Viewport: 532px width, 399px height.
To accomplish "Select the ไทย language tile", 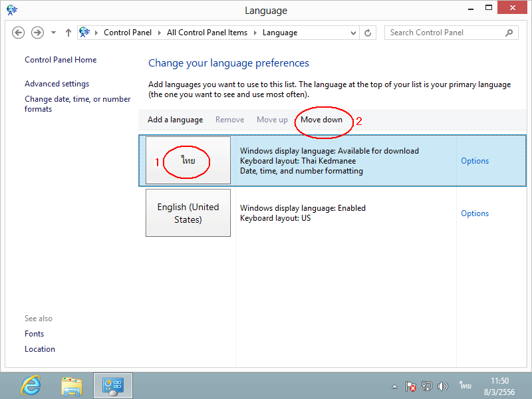I will 188,160.
